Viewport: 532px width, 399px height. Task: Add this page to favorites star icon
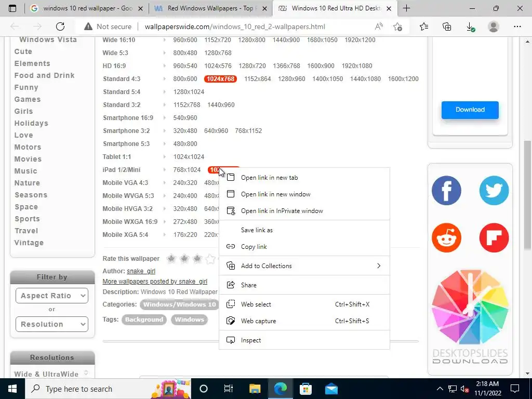click(x=397, y=26)
